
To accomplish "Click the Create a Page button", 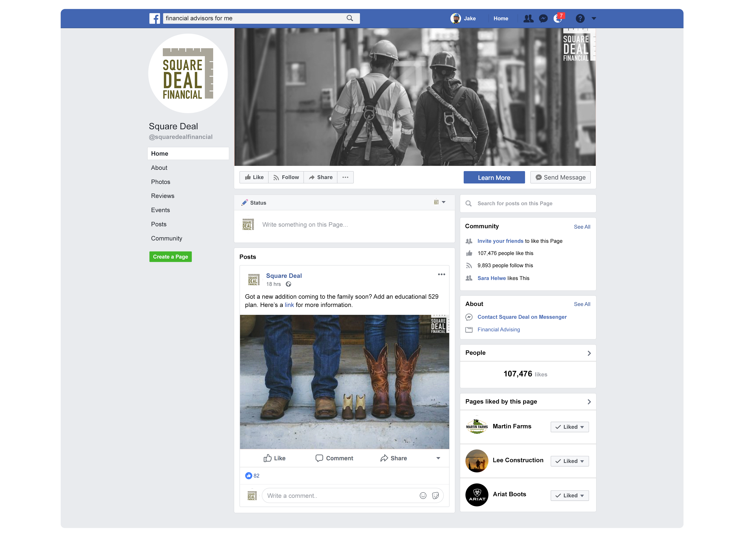I will coord(170,257).
